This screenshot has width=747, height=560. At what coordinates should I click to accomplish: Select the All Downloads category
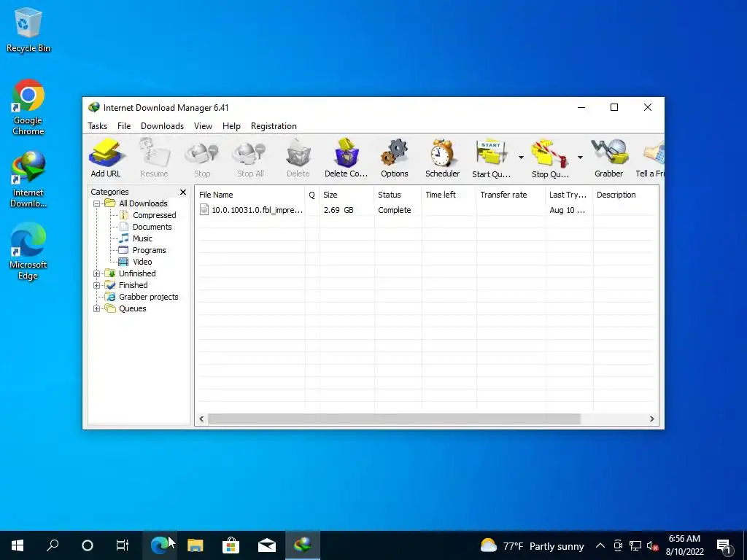143,203
